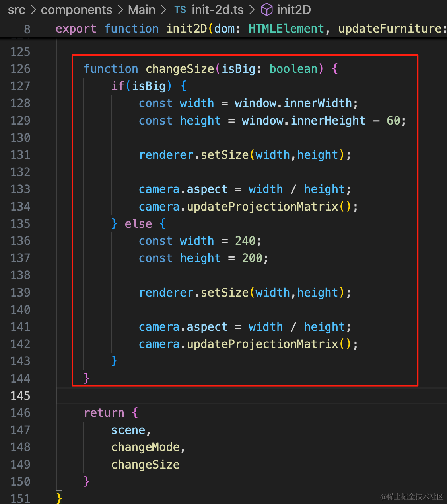
Task: Click renderer.setSize call on line 131
Action: coord(194,155)
